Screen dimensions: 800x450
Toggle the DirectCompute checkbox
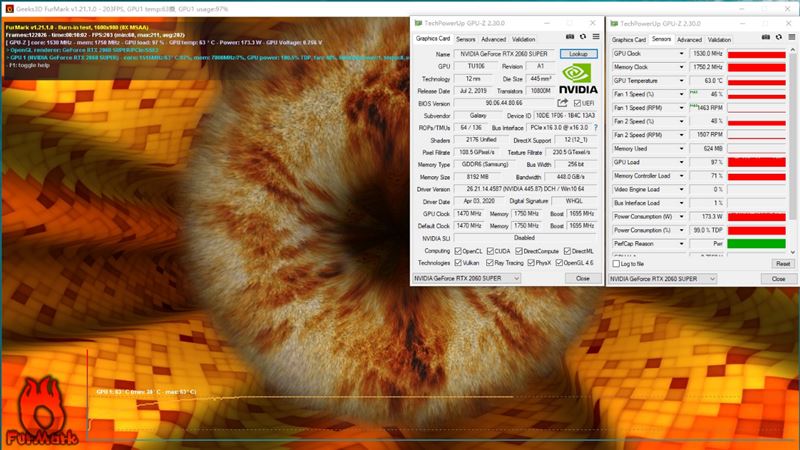pyautogui.click(x=518, y=251)
